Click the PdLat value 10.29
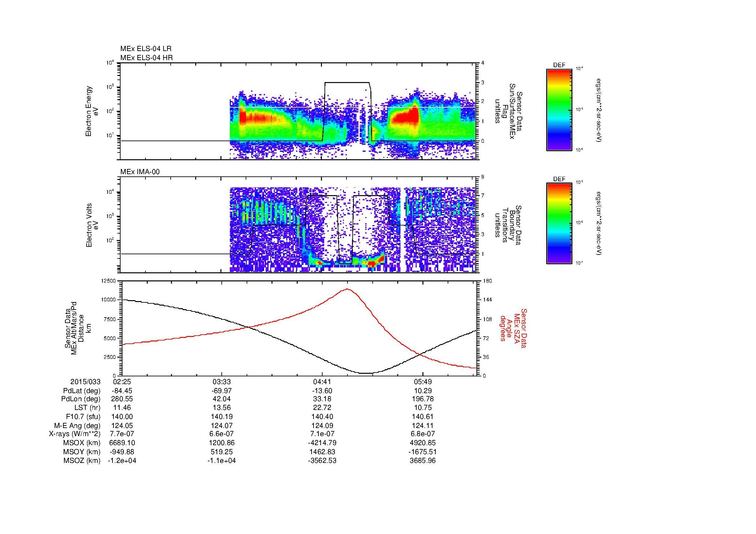Screen dimensions: 756x534 pyautogui.click(x=422, y=391)
